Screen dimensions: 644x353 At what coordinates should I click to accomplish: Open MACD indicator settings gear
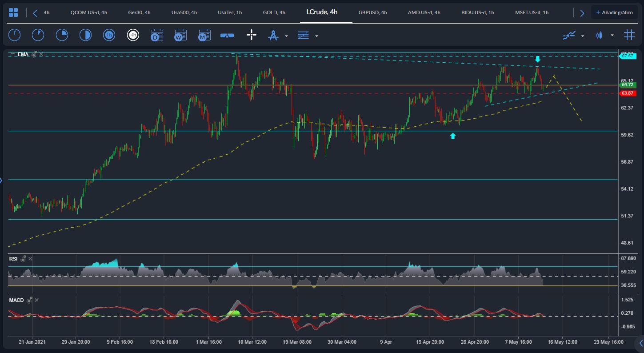coord(29,300)
